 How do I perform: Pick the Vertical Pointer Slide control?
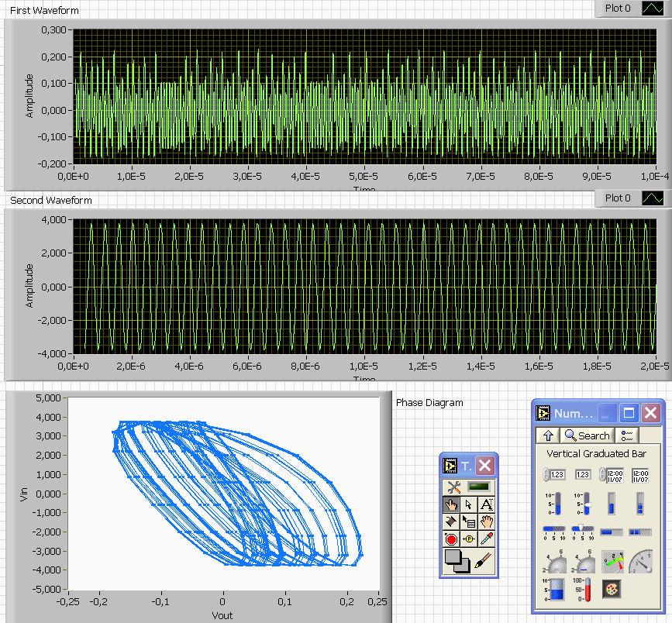(x=583, y=504)
